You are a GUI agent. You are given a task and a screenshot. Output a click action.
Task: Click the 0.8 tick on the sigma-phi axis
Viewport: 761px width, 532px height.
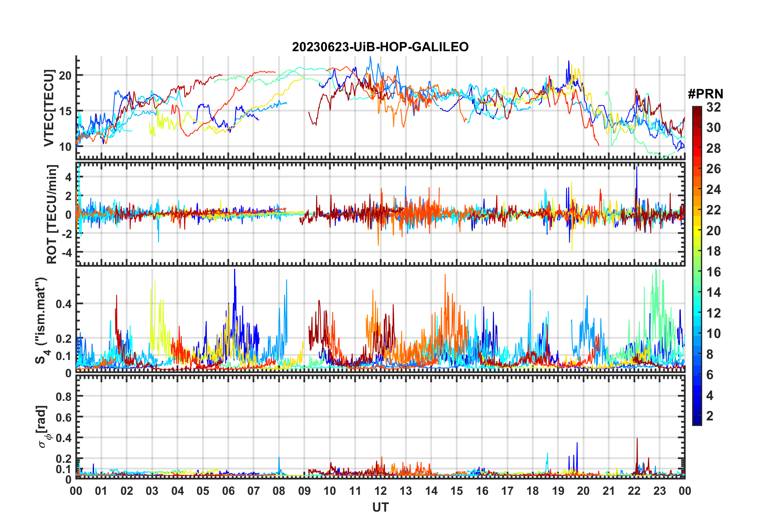(64, 396)
